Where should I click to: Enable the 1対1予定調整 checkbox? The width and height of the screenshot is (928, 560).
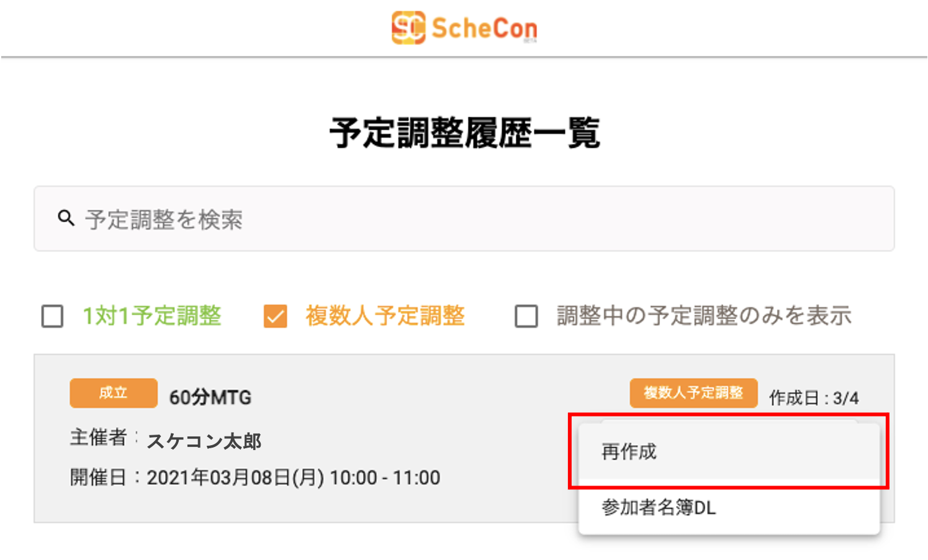[52, 316]
